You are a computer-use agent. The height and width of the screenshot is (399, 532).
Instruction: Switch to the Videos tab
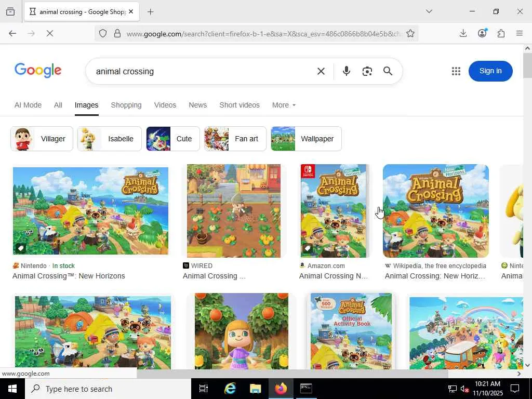pos(165,105)
